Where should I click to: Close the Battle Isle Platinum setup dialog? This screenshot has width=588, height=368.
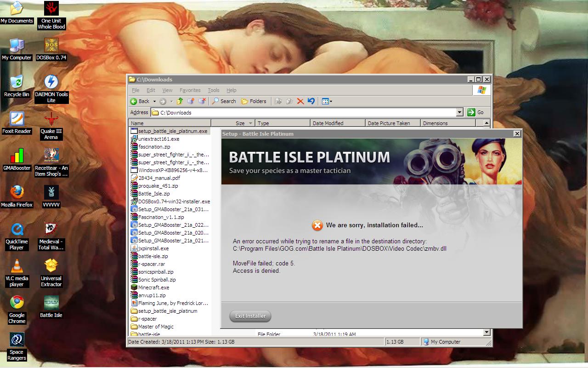click(x=517, y=134)
